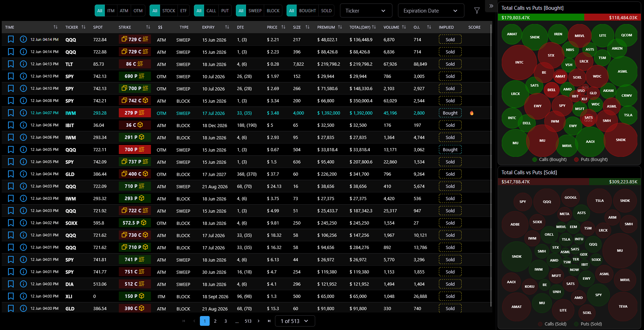The height and width of the screenshot is (330, 644).
Task: Open the Ticker dropdown
Action: 366,10
